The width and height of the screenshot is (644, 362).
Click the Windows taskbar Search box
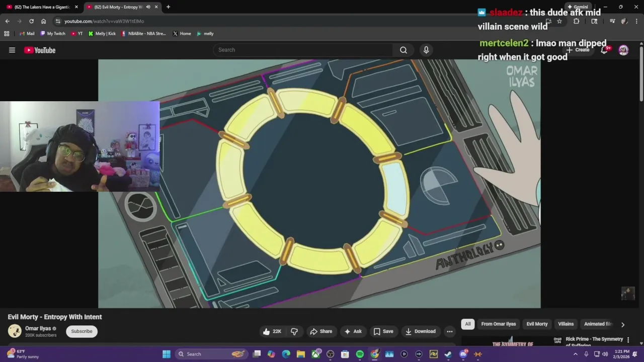[x=212, y=354]
